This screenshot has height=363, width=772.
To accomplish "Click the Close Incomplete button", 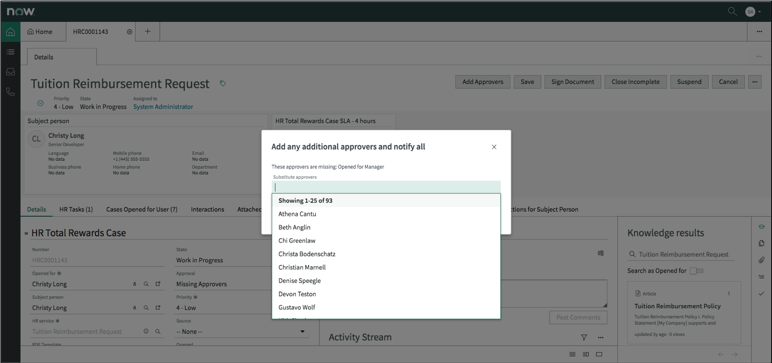I will pos(636,82).
